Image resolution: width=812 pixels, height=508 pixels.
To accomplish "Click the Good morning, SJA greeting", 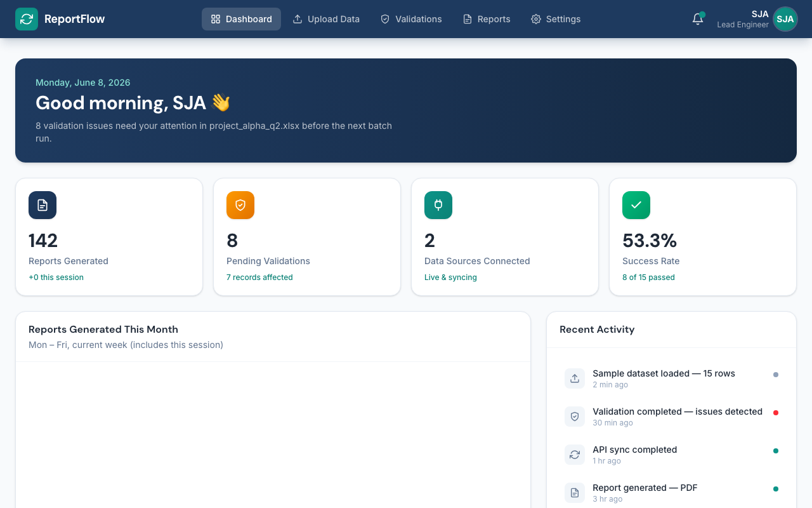I will click(x=133, y=103).
